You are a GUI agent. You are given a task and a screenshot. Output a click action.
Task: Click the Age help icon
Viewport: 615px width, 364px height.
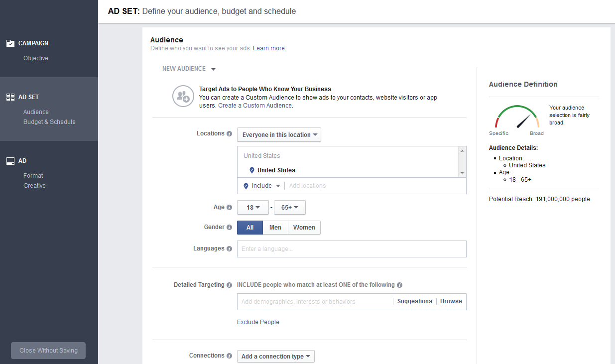(230, 207)
